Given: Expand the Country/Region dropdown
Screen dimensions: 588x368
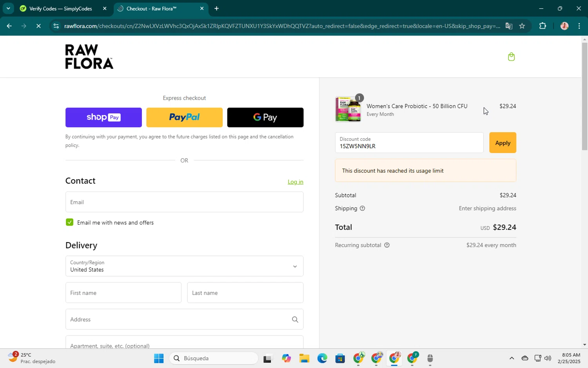Looking at the screenshot, I should (184, 266).
